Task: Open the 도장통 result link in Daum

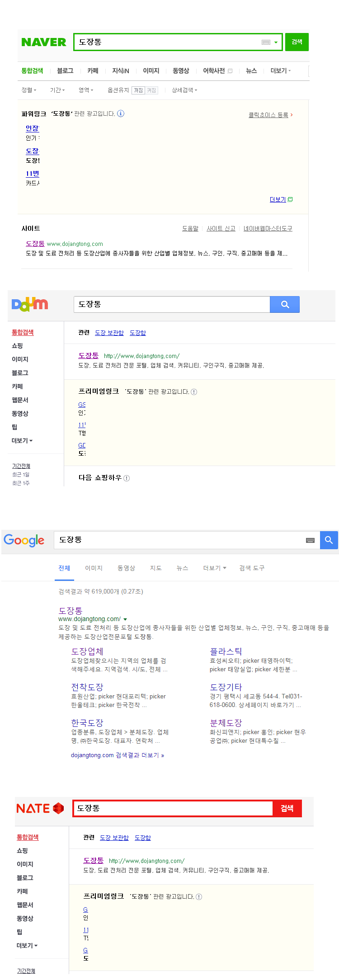Action: pos(89,356)
